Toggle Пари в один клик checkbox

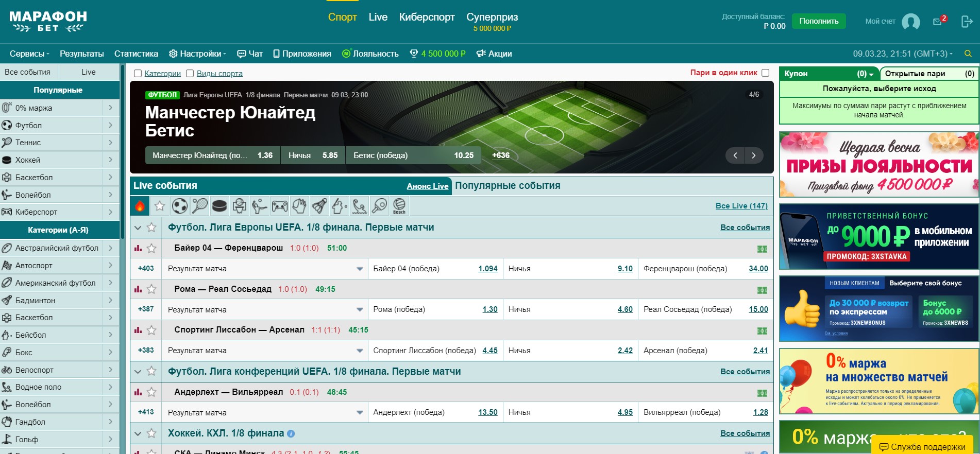[x=765, y=73]
